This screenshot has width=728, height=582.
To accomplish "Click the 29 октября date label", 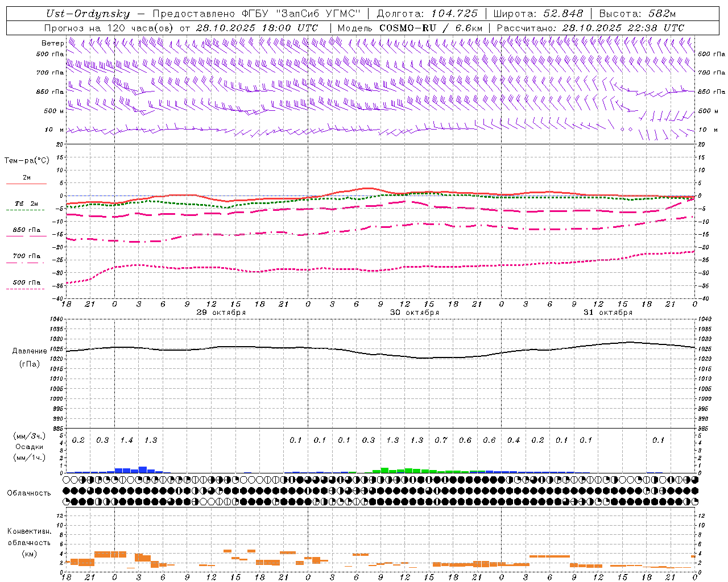I will point(221,313).
